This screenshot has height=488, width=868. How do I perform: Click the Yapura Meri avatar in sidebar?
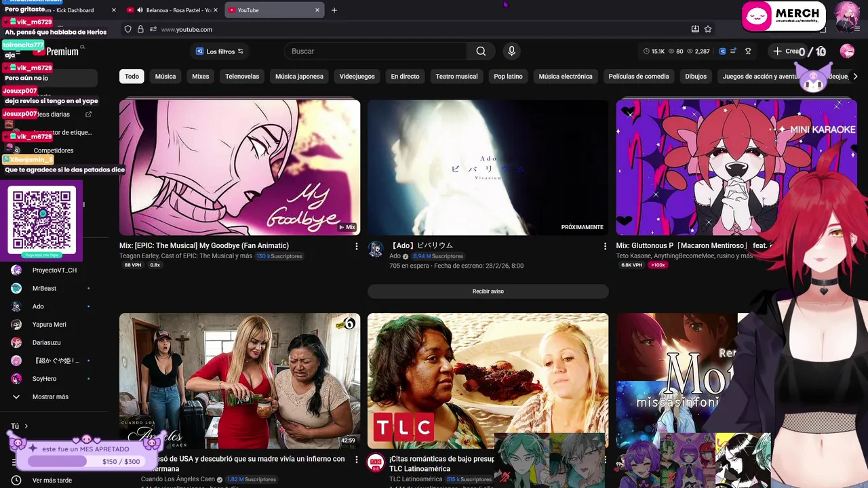(16, 325)
